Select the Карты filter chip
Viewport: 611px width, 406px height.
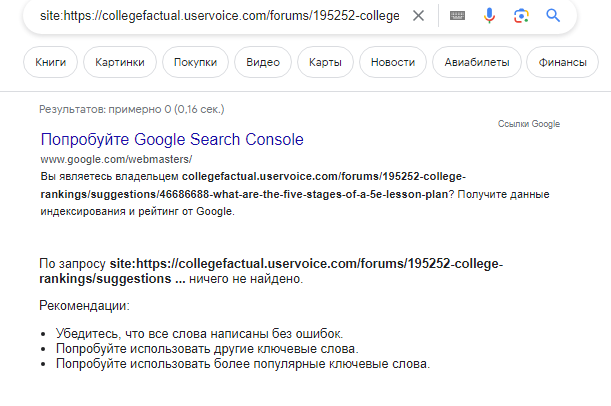pyautogui.click(x=325, y=63)
